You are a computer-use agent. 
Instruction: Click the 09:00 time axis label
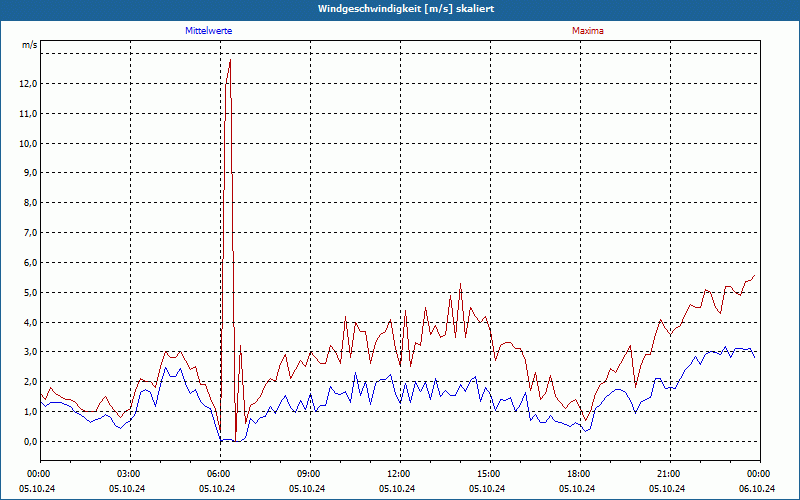[310, 474]
